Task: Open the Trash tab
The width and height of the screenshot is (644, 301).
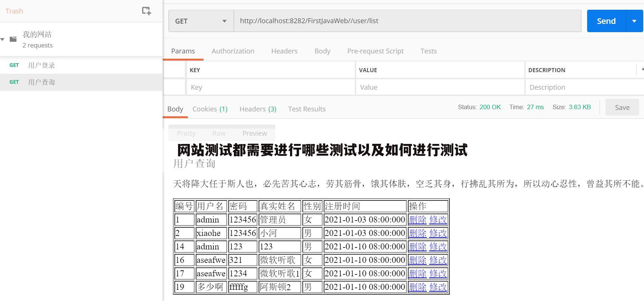Action: (x=14, y=11)
